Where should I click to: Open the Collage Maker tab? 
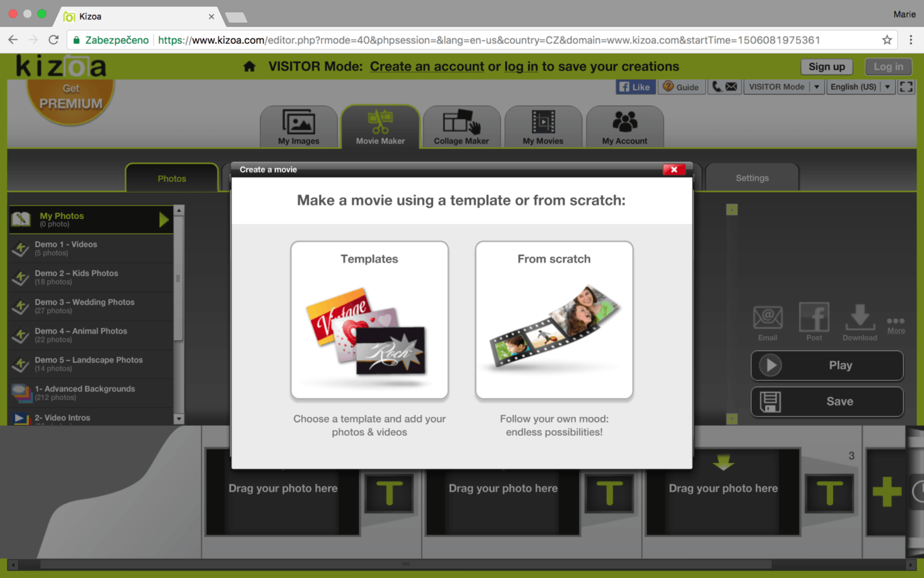pyautogui.click(x=461, y=127)
